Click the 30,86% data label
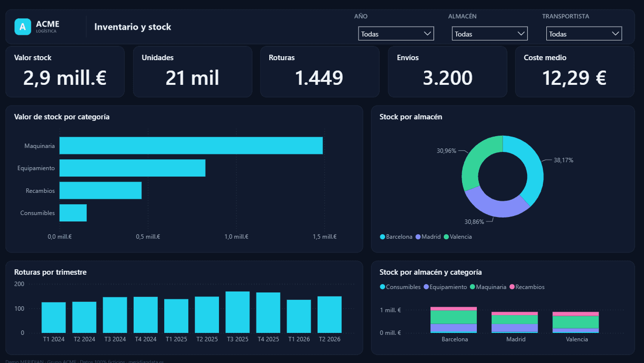Viewport: 644px width, 363px height. coord(474,222)
